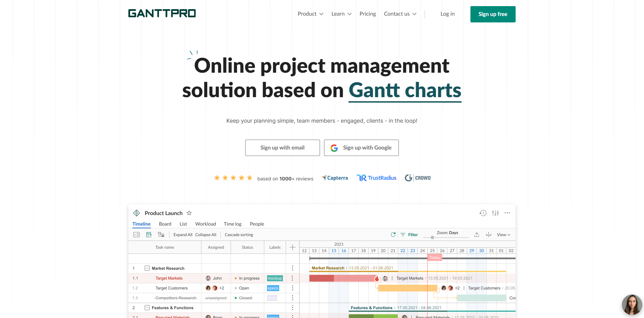Screen dimensions: 644x318
Task: Click the Sign up with Google button
Action: coord(361,148)
